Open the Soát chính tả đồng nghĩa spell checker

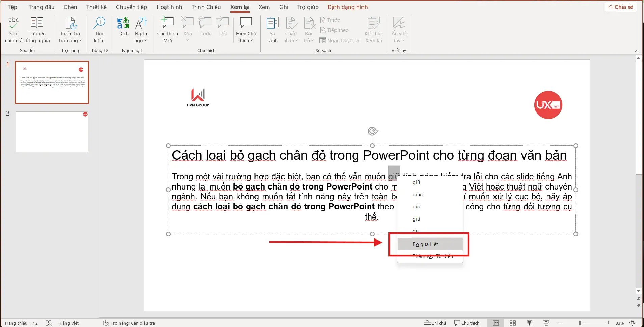tap(14, 30)
